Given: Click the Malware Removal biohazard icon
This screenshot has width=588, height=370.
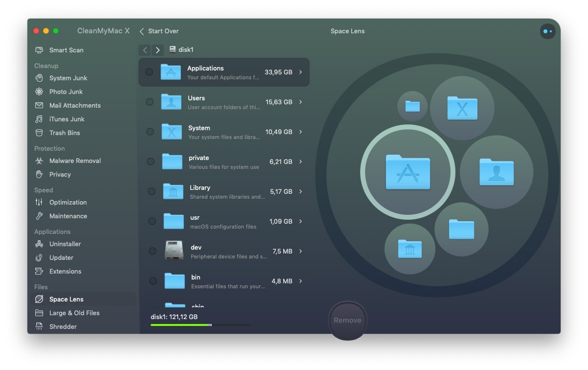Looking at the screenshot, I should click(x=39, y=161).
